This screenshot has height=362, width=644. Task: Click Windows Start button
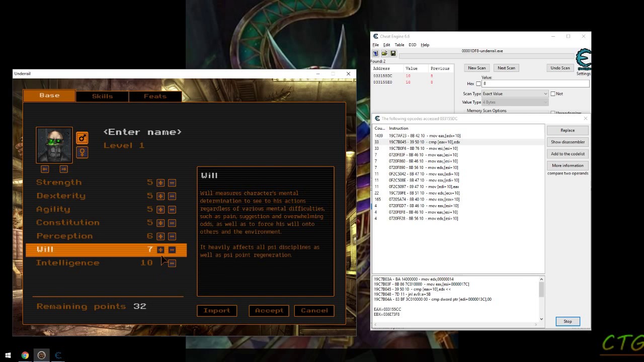[x=8, y=355]
